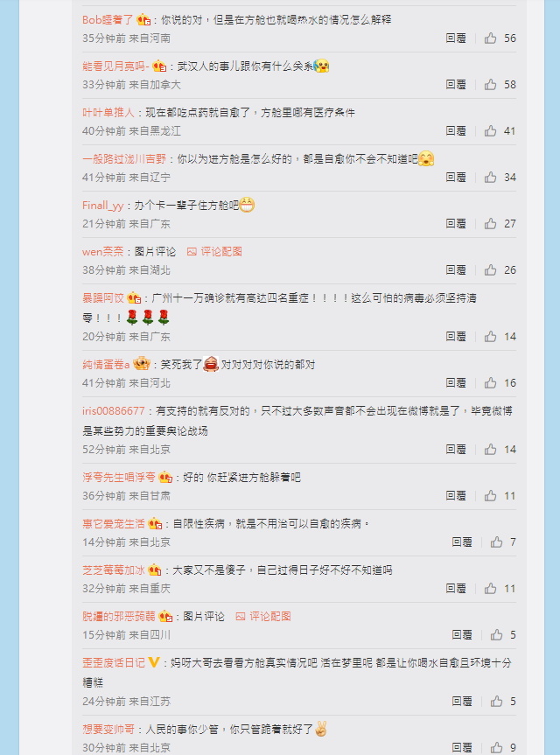This screenshot has height=755, width=560.
Task: Like Finall_yy's comment with 27 likes
Action: pyautogui.click(x=490, y=224)
